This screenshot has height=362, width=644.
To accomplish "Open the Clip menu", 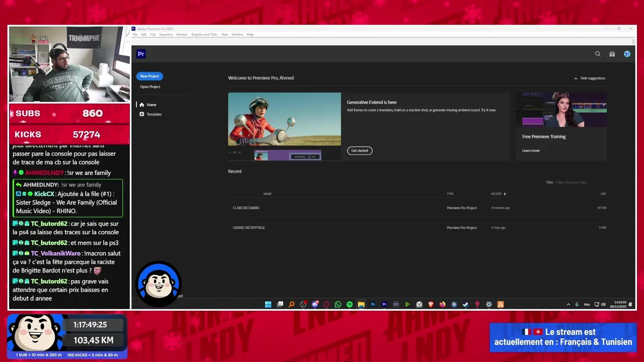I will point(153,34).
